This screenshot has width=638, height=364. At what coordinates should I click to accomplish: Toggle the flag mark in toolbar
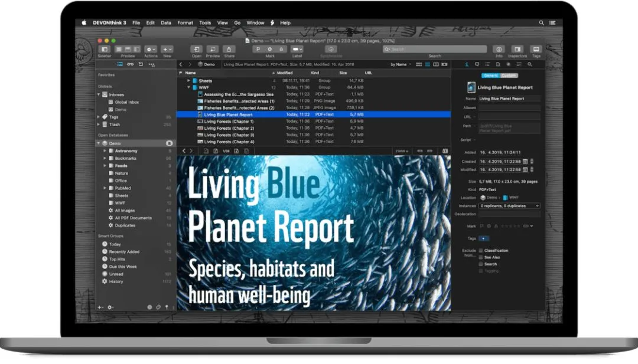point(258,49)
